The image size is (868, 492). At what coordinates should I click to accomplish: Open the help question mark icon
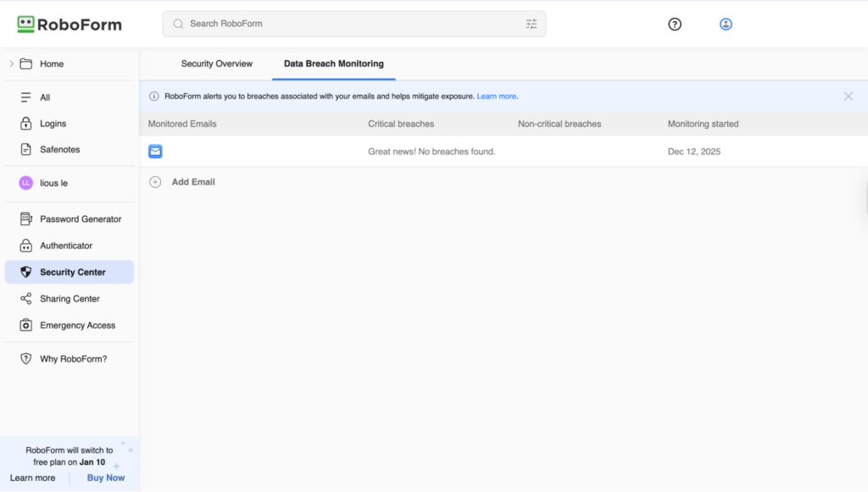point(674,25)
